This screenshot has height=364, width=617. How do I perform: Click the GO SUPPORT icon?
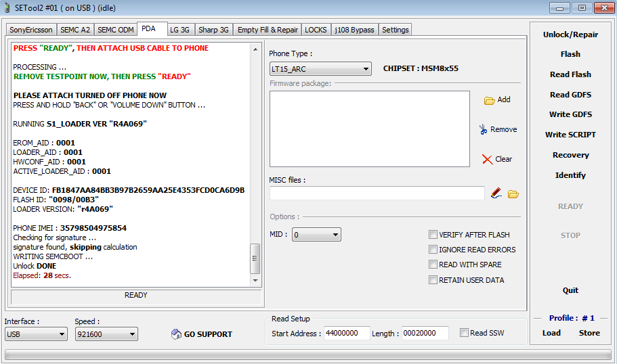pos(176,334)
